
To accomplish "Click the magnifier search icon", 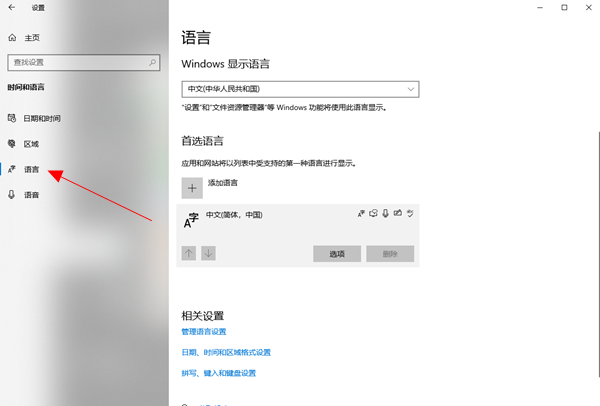I will click(152, 62).
